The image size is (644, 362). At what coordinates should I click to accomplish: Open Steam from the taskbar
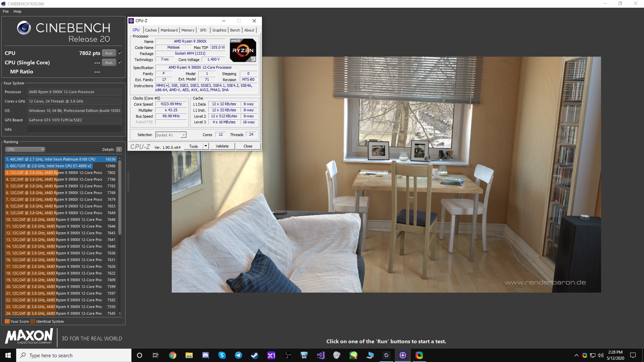coord(255,355)
